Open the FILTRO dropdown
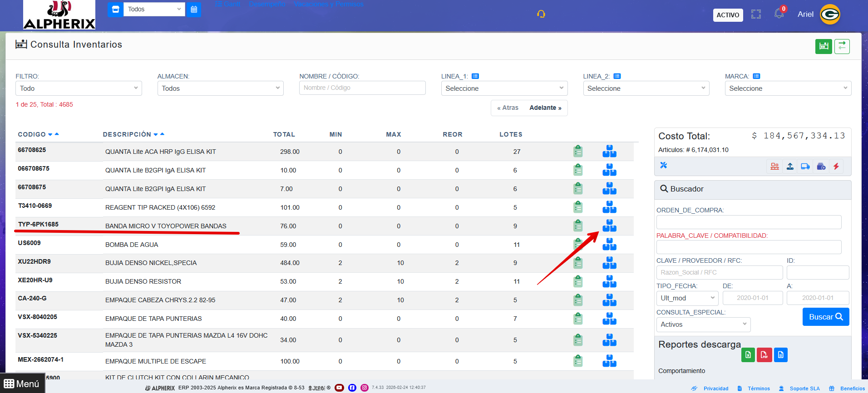 point(79,88)
